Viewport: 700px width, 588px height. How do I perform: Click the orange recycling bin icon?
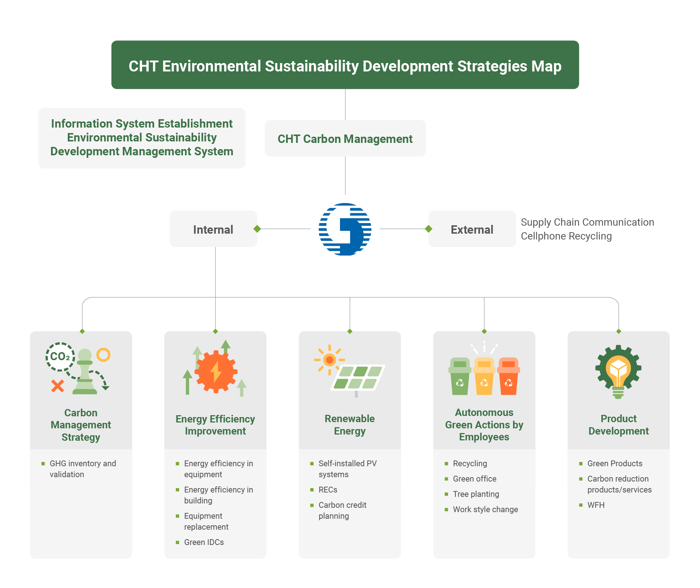tap(509, 376)
